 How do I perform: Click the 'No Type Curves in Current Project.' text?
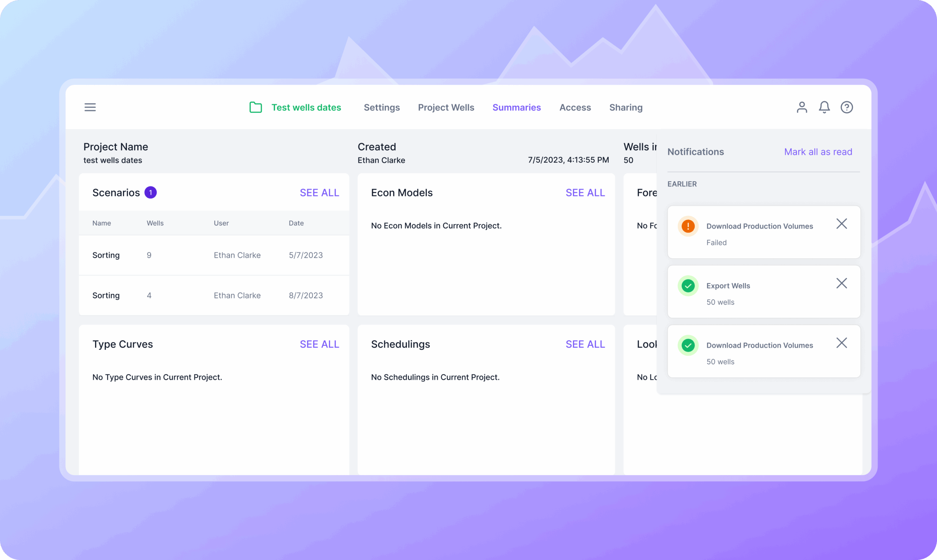(x=157, y=377)
